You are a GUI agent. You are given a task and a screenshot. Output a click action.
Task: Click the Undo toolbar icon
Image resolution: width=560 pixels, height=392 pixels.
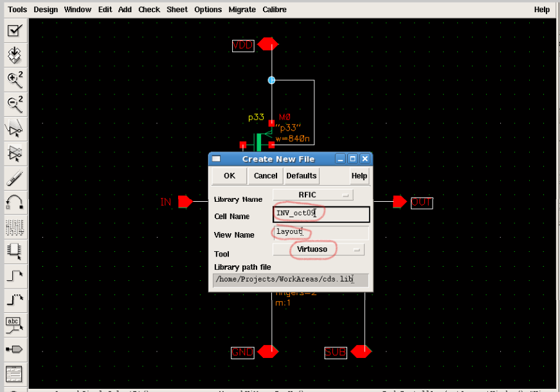point(15,202)
